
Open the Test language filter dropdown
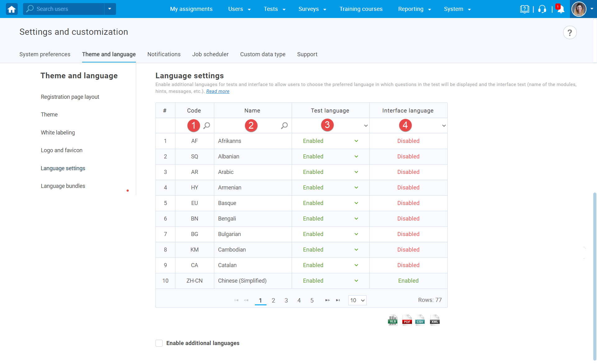point(365,125)
